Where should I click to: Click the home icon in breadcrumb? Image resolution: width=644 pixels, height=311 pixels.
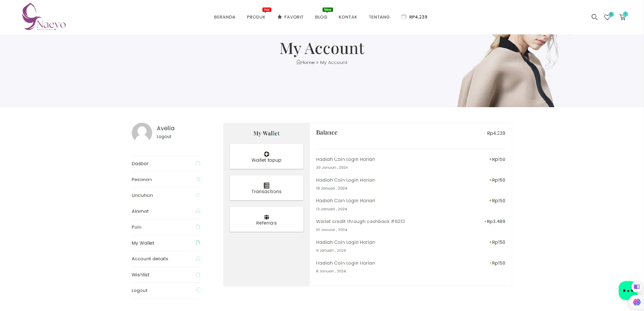tap(298, 62)
